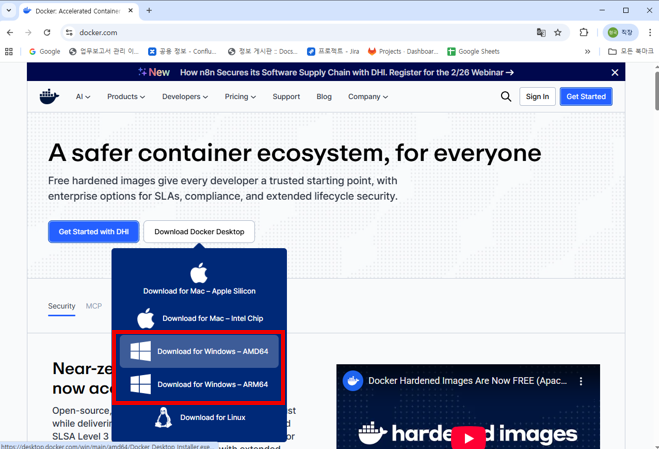Click the Sign In button
Image resolution: width=659 pixels, height=449 pixels.
click(x=537, y=97)
